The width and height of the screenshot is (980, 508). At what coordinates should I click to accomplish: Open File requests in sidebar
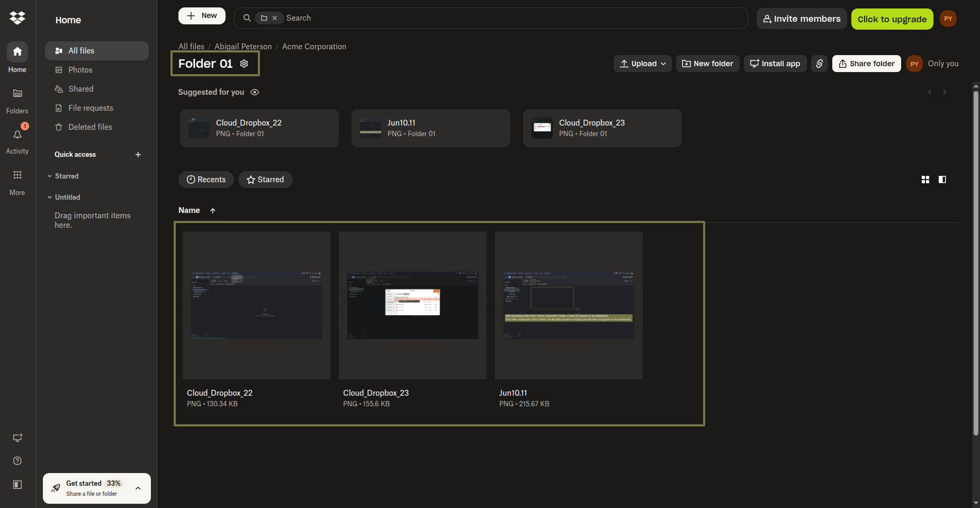(x=97, y=108)
